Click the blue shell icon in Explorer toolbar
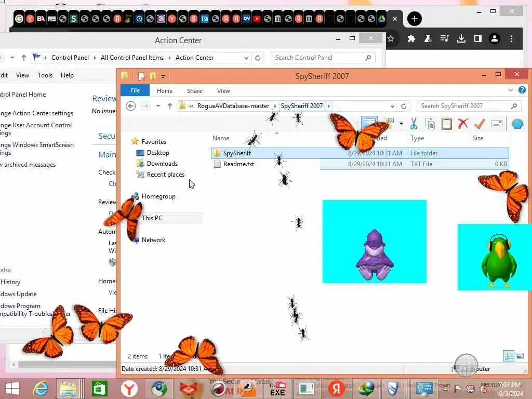 [x=517, y=124]
